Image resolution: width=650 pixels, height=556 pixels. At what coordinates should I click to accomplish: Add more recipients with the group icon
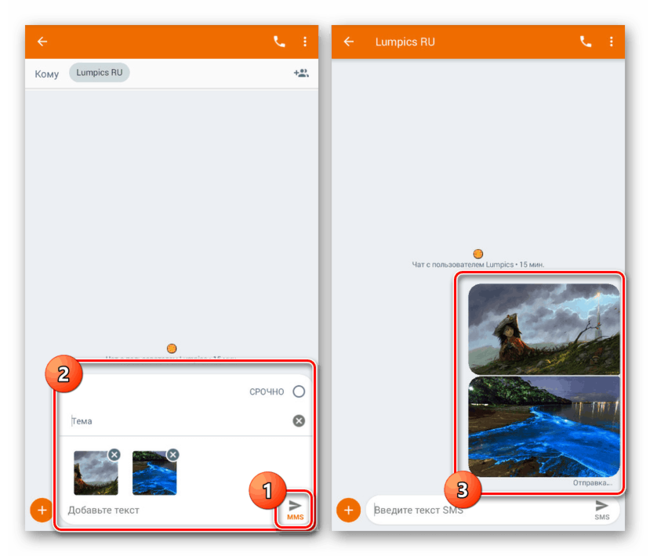coord(301,73)
